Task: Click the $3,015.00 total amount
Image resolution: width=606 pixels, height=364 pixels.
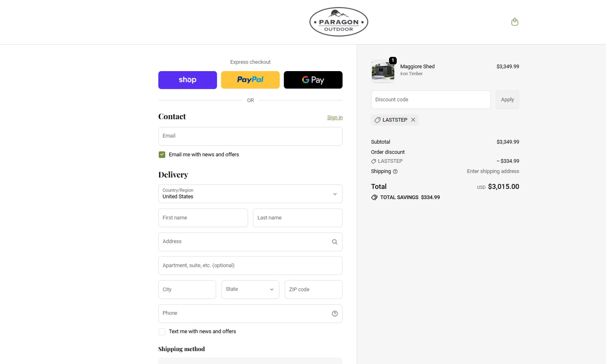Action: pyautogui.click(x=503, y=187)
